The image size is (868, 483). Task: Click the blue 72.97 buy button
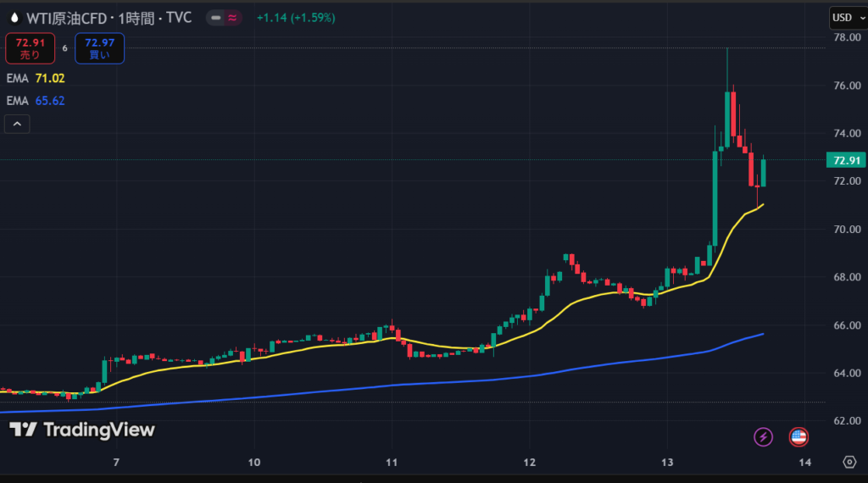tap(99, 48)
